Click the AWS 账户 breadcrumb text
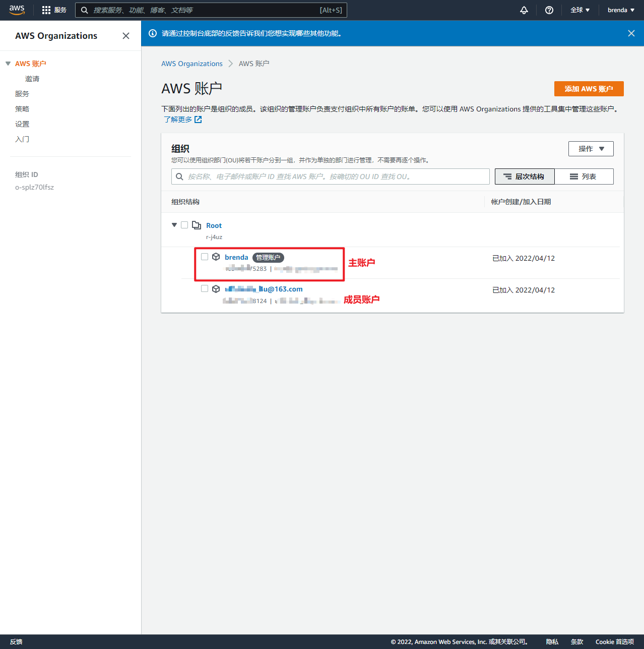The width and height of the screenshot is (644, 649). click(254, 64)
